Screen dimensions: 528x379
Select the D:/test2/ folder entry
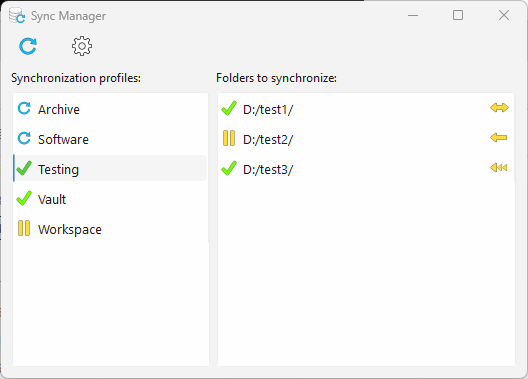(366, 139)
